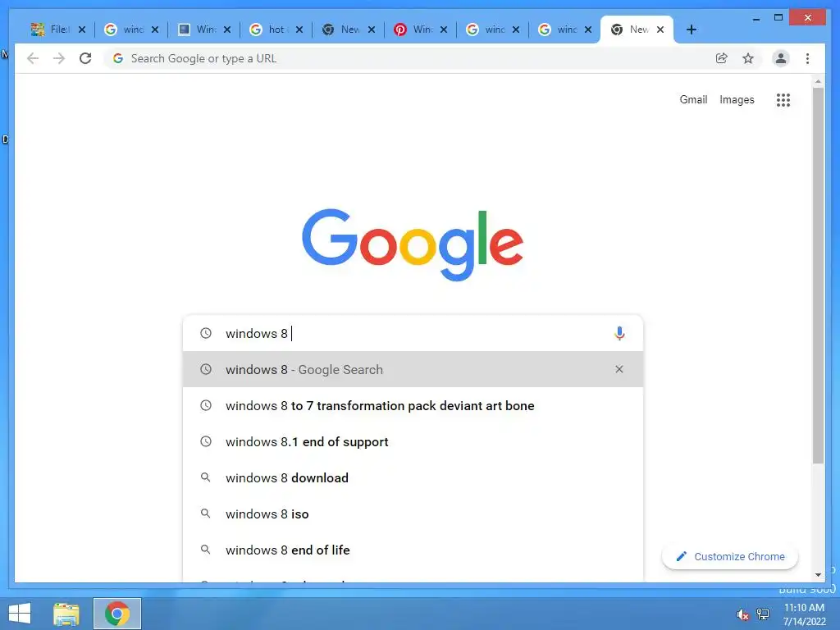Open Images link

coord(737,99)
